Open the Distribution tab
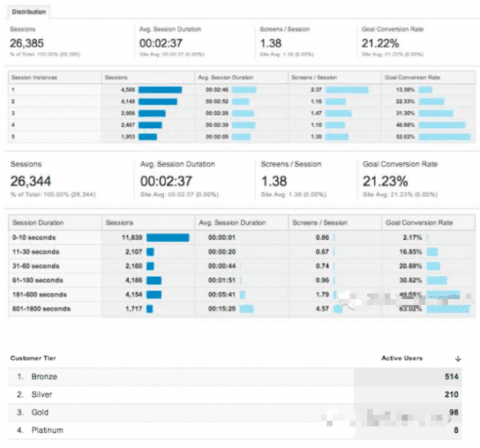The height and width of the screenshot is (448, 480). pos(29,12)
